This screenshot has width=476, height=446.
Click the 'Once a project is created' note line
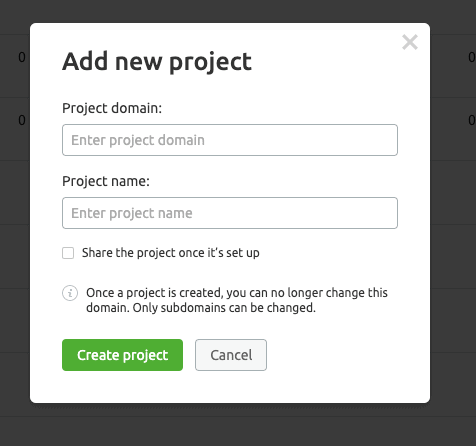pyautogui.click(x=237, y=293)
